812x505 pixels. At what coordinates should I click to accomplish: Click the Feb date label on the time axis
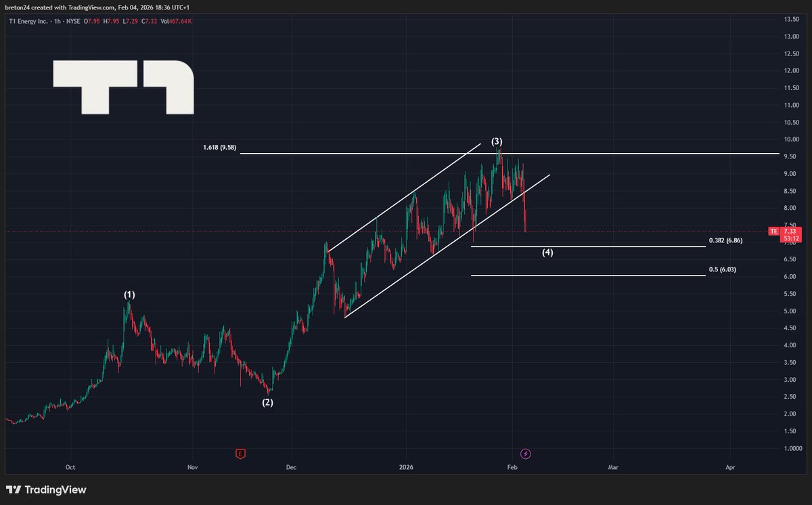[x=512, y=467]
